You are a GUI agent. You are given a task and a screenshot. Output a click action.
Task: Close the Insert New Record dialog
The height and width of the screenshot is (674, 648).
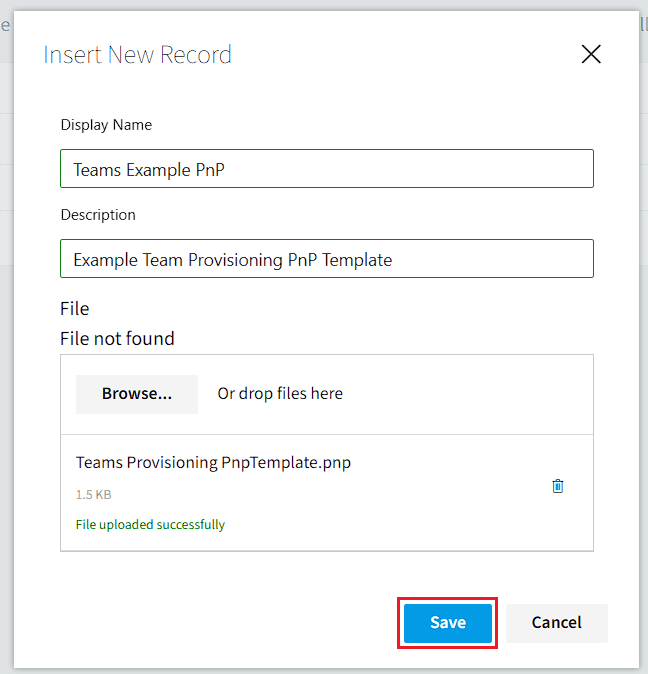(x=591, y=54)
